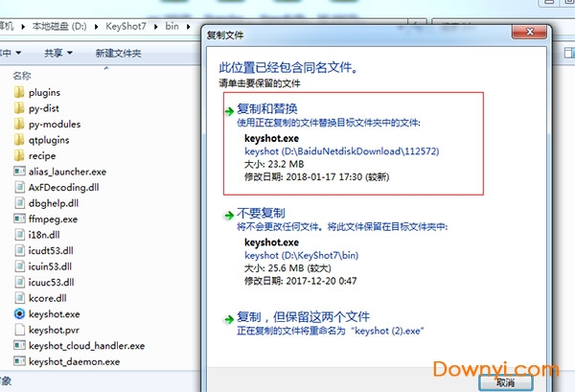Image resolution: width=575 pixels, height=392 pixels.
Task: Go to 本地磁盘 (D:) in address bar
Action: pyautogui.click(x=59, y=27)
